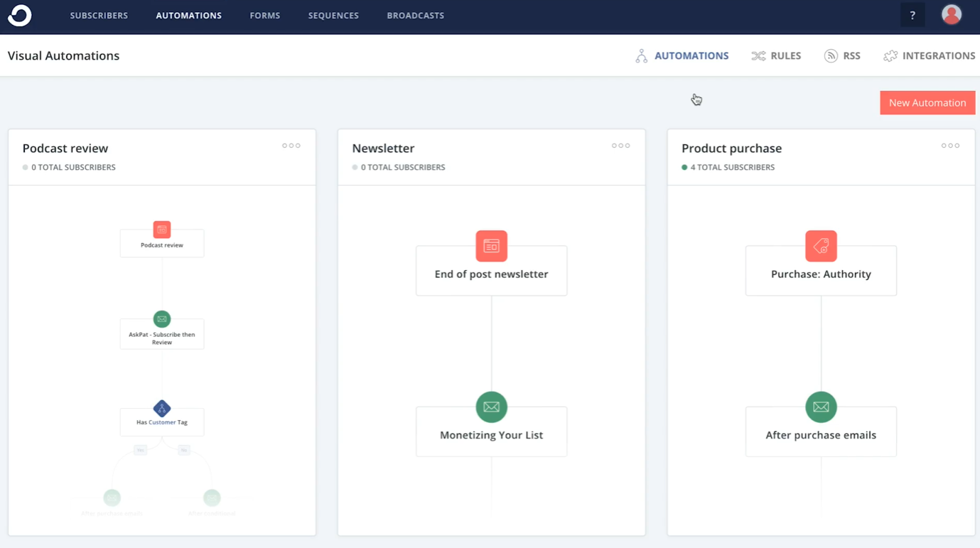The width and height of the screenshot is (980, 548).
Task: Open the three-dot menu on Newsletter card
Action: point(621,146)
